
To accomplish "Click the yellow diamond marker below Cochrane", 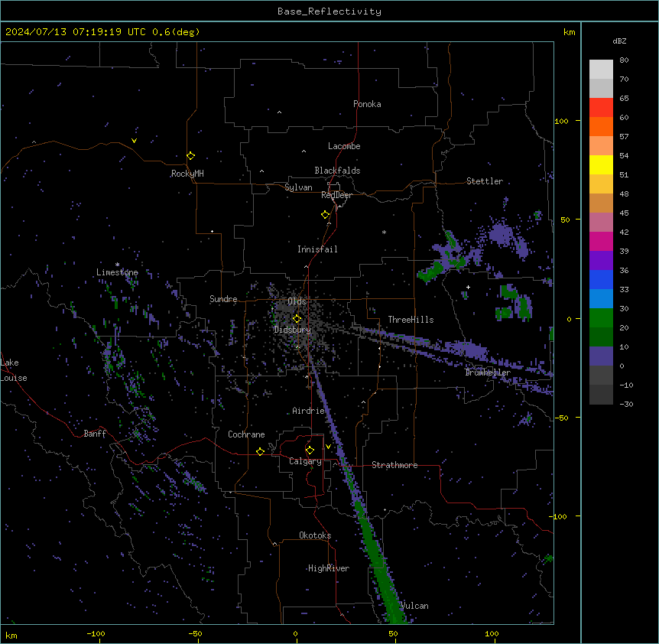I will click(x=260, y=451).
